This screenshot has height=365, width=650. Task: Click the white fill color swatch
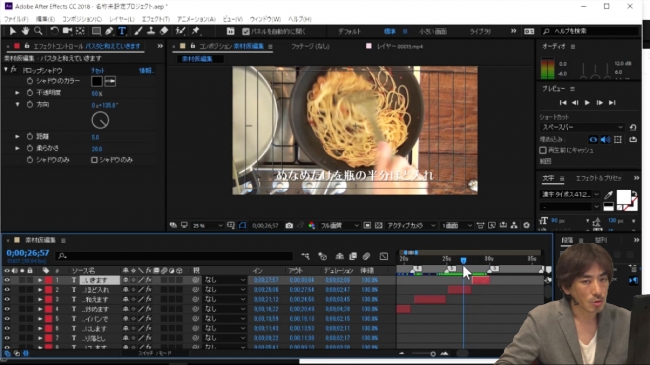pyautogui.click(x=623, y=197)
